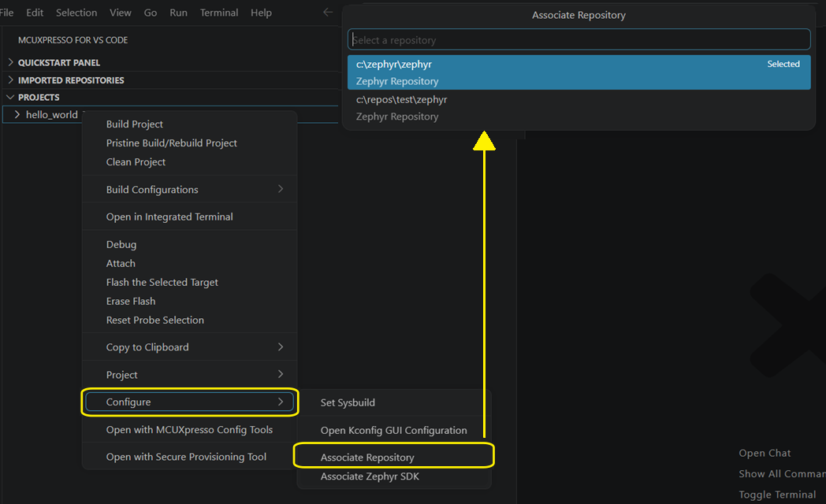Click the Configure submenu arrow
The width and height of the screenshot is (826, 504).
pyautogui.click(x=281, y=402)
